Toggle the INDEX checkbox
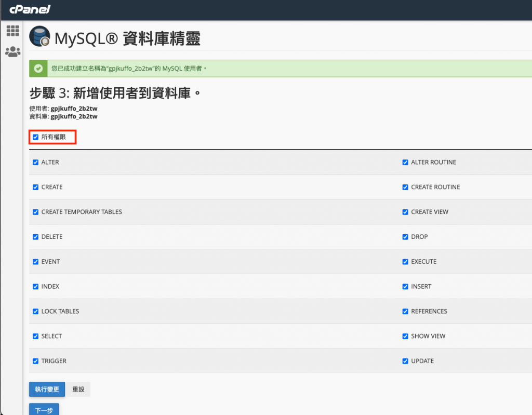532x415 pixels. (36, 286)
